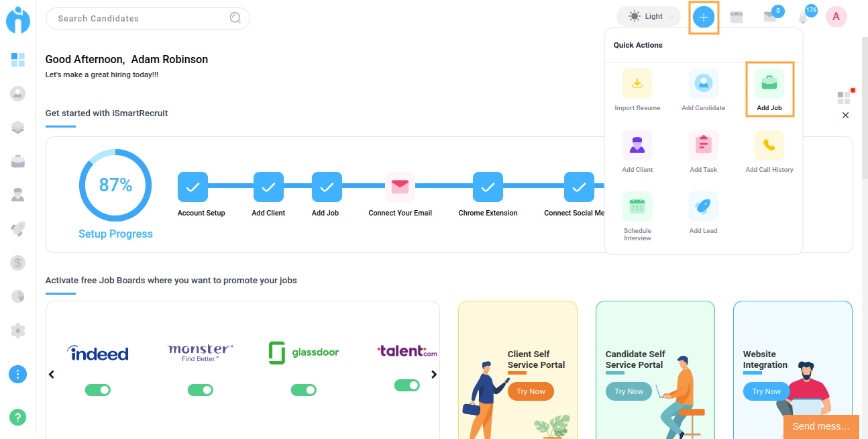Open the dashboard item in the sidebar
Viewport: 868px width, 439px height.
pyautogui.click(x=18, y=60)
